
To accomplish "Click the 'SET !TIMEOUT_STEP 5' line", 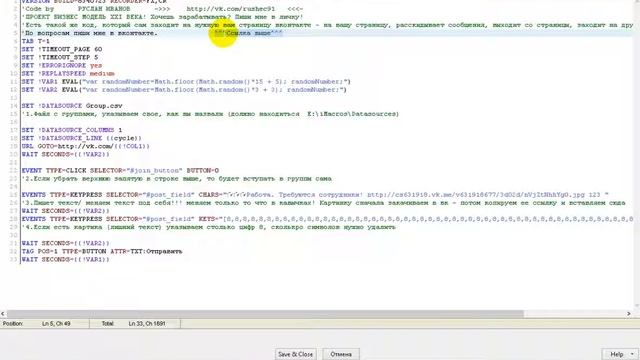I will (x=60, y=57).
